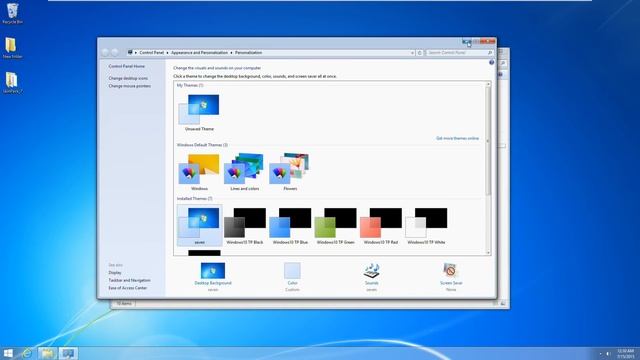Click the theme list scrollbar up arrow
Image resolution: width=640 pixels, height=360 pixels.
[488, 84]
